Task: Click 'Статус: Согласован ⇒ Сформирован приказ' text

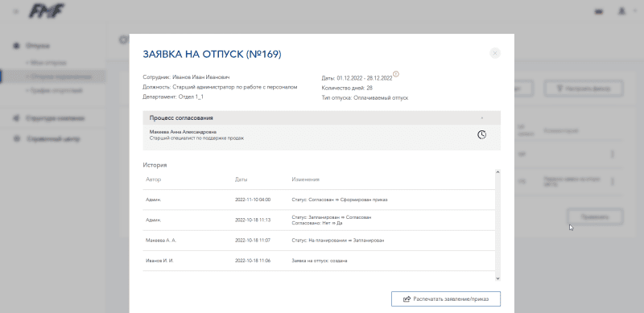Action: click(x=340, y=200)
